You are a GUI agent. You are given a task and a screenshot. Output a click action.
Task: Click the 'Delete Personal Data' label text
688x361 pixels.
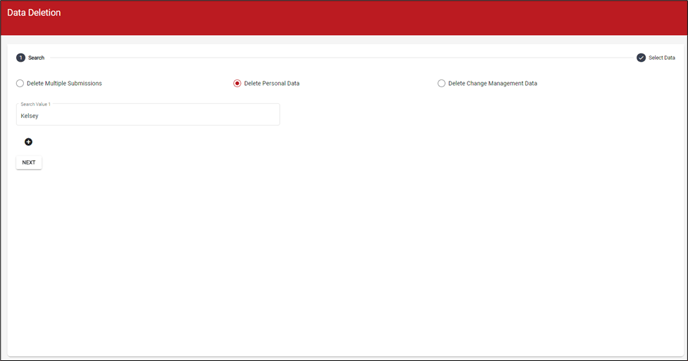(272, 83)
